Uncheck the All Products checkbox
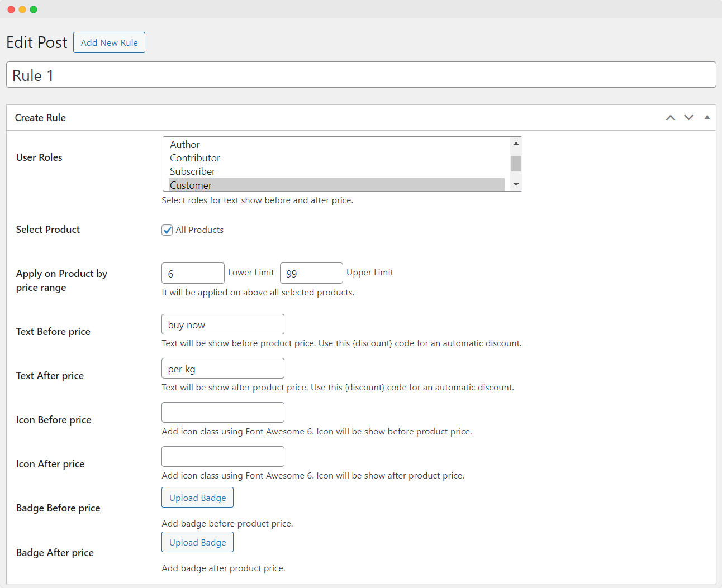This screenshot has width=722, height=588. (167, 230)
